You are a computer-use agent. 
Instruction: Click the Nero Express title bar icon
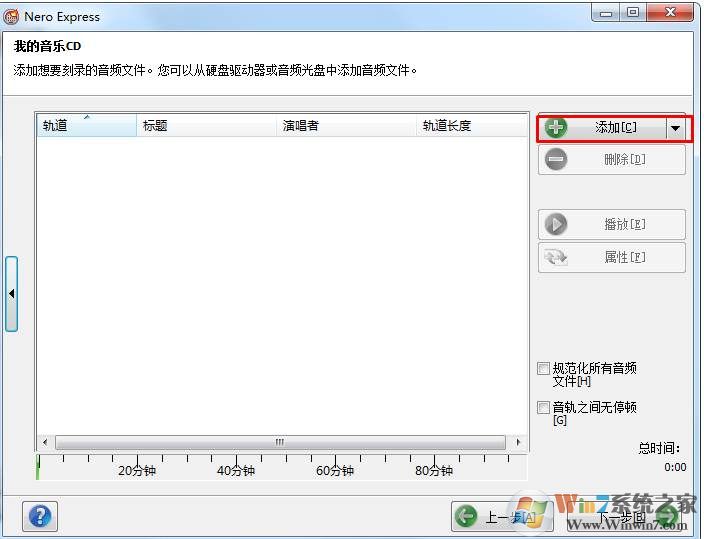(x=11, y=17)
